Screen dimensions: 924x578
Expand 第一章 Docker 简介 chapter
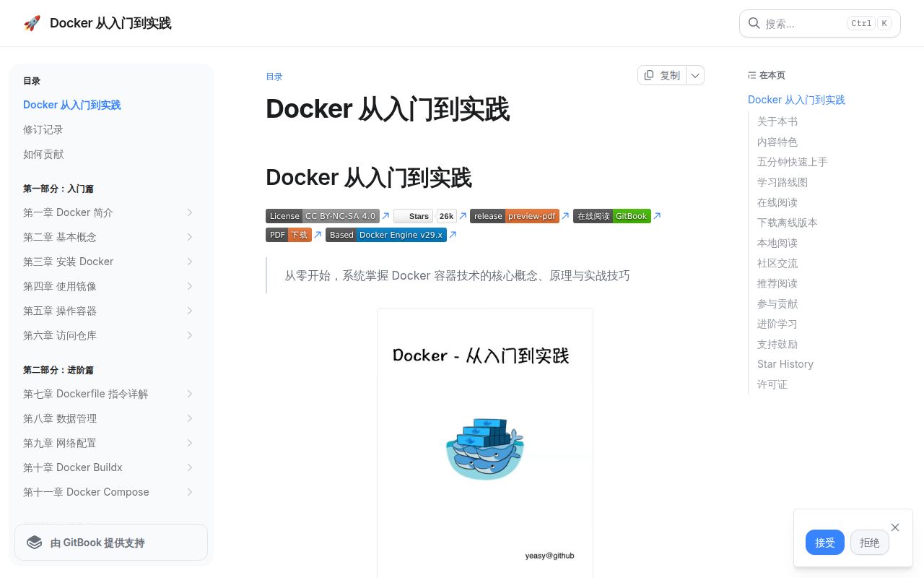[x=190, y=212]
